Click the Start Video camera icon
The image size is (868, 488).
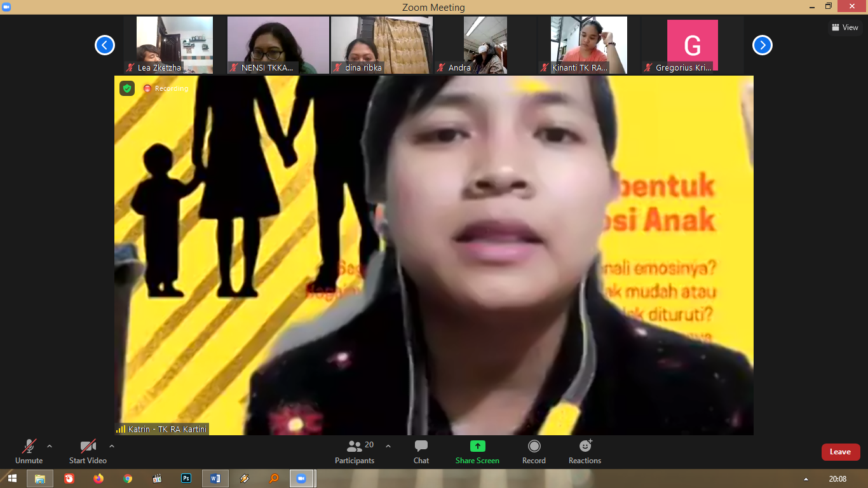[x=88, y=446]
